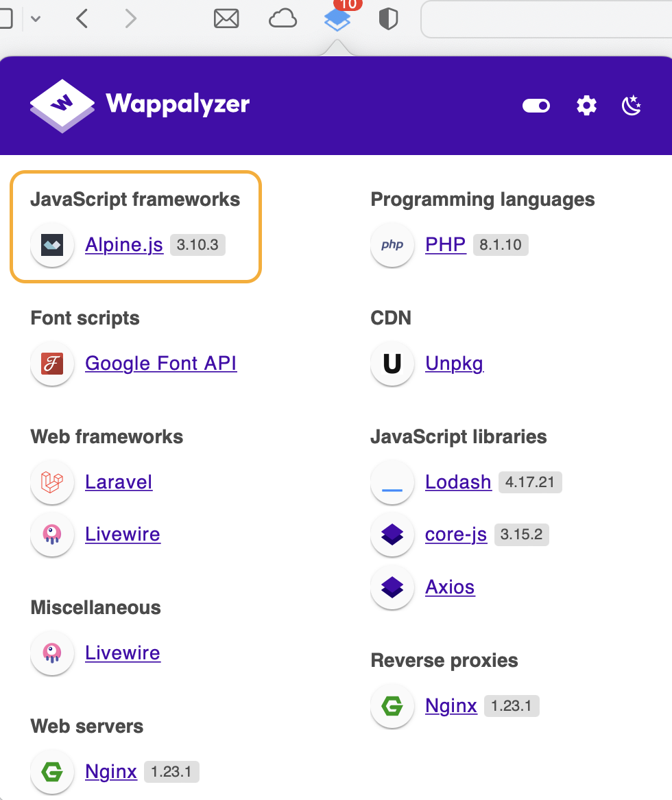
Task: Click the cloud icon in browser toolbar
Action: (283, 19)
